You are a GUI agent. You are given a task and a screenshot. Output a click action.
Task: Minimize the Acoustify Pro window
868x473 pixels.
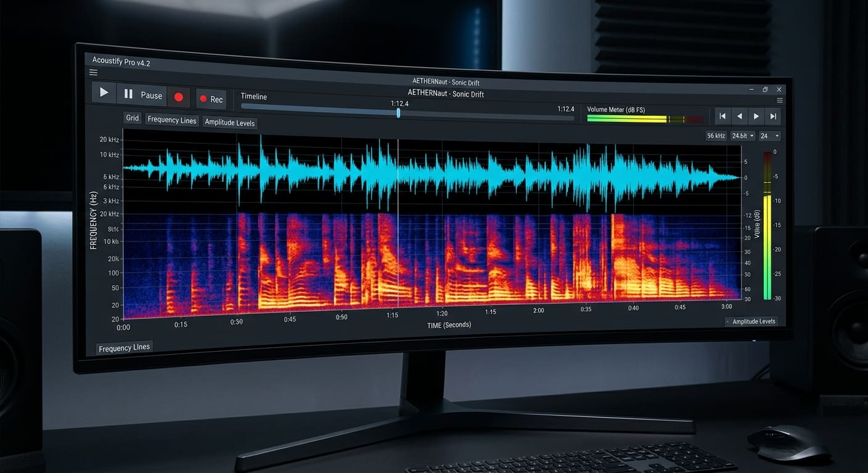(750, 89)
